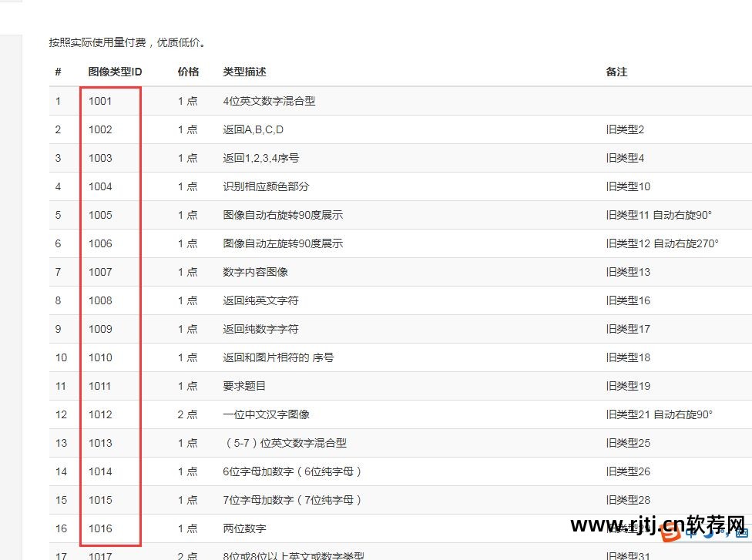Select the row with ID 1001

[x=99, y=101]
